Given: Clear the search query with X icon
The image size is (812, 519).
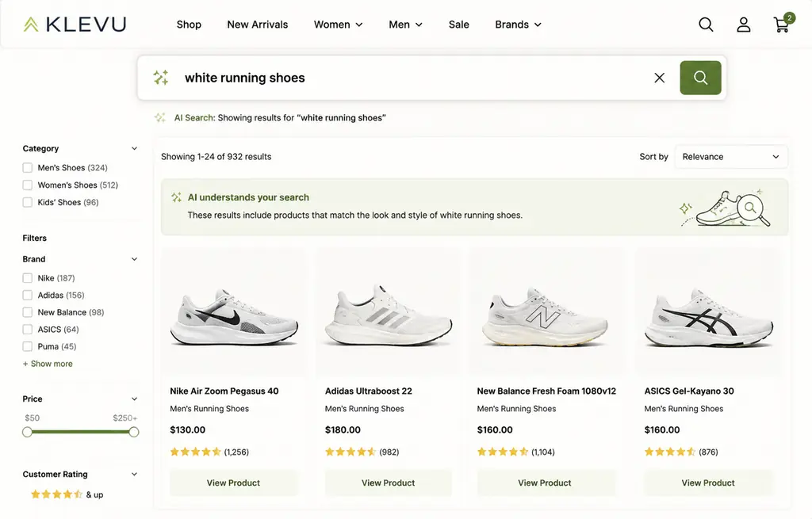Looking at the screenshot, I should (659, 78).
